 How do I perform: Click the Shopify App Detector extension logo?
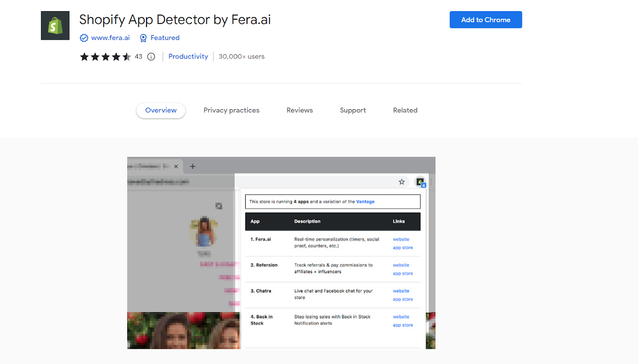click(x=55, y=25)
